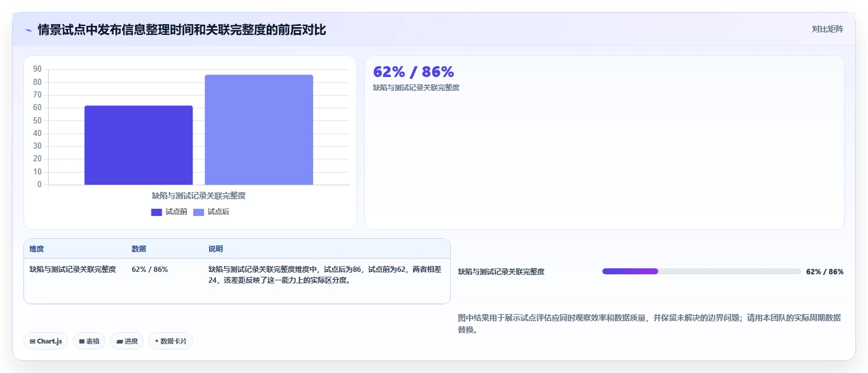Click the description text in 说明 column
This screenshot has height=373, width=868.
coord(325,275)
